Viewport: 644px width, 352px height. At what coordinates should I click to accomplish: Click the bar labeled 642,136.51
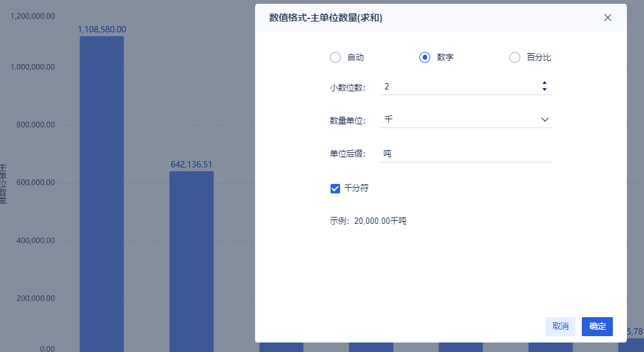tap(192, 262)
